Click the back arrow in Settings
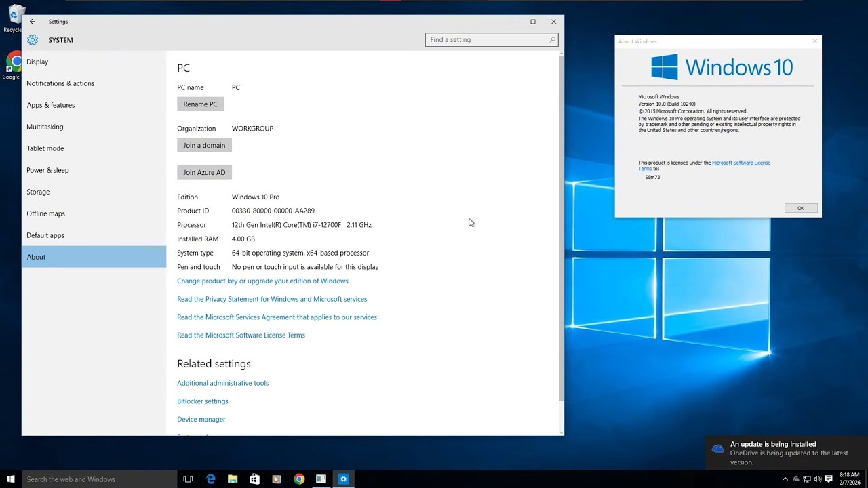This screenshot has height=488, width=868. click(32, 22)
